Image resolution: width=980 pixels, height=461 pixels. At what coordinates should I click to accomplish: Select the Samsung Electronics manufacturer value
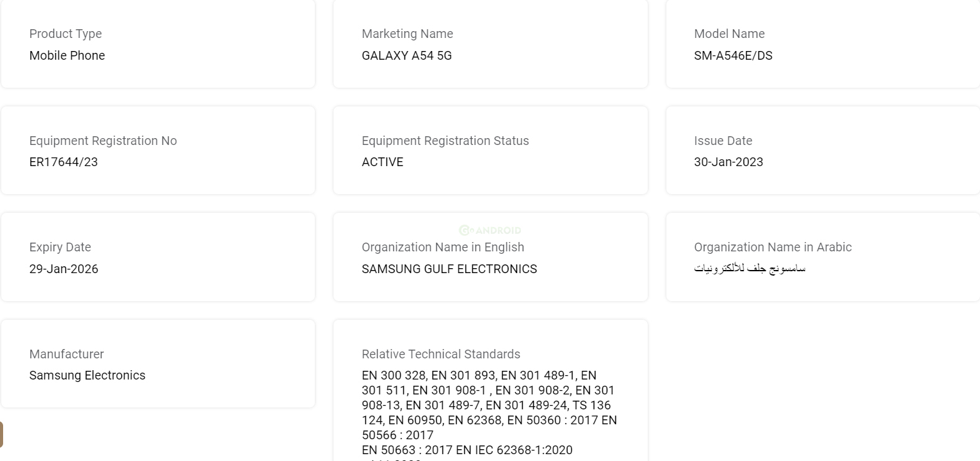[x=87, y=375]
